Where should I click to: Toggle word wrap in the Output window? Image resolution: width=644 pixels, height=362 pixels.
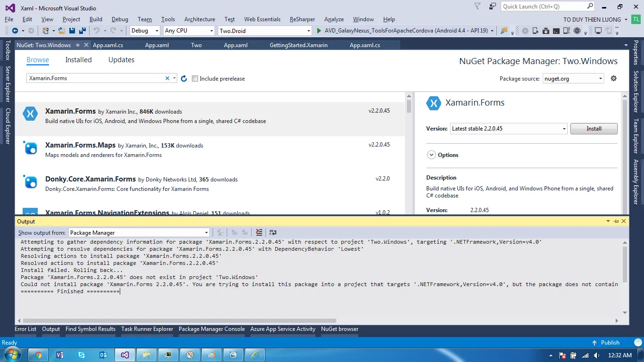[273, 232]
